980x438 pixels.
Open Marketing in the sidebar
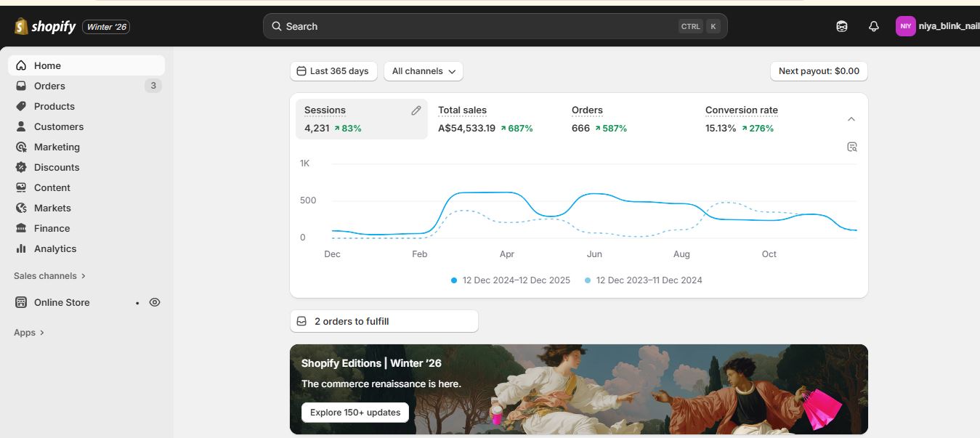(86, 147)
